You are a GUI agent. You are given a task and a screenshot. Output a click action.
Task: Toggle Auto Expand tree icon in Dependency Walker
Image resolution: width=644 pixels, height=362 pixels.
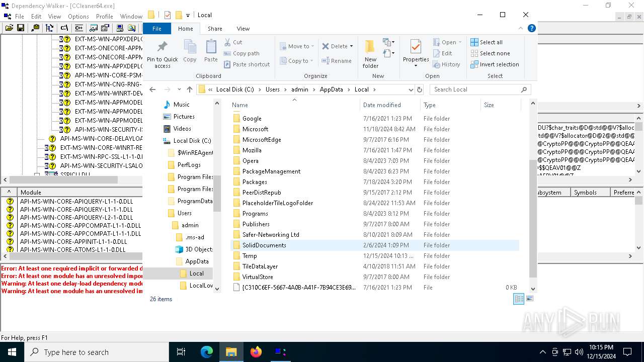pyautogui.click(x=50, y=28)
